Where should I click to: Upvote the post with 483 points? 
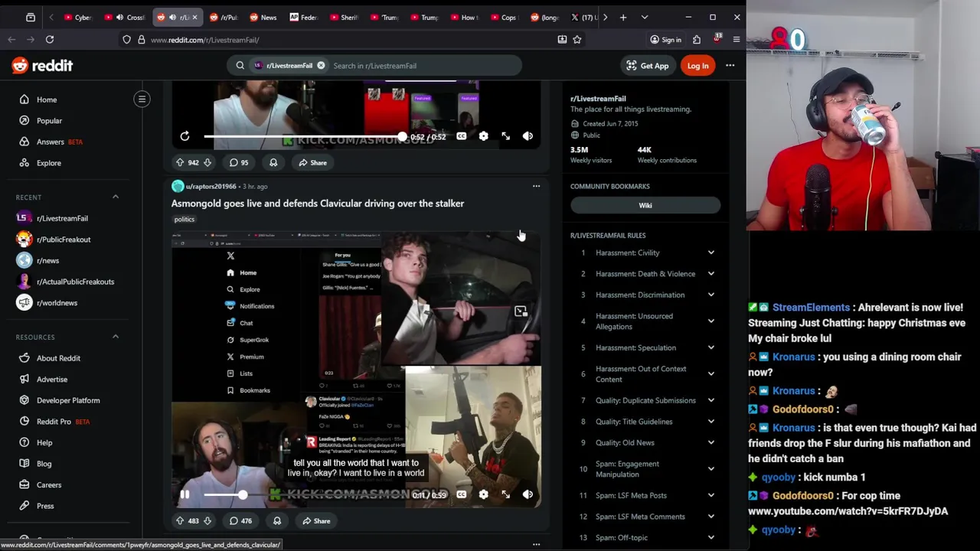(180, 521)
